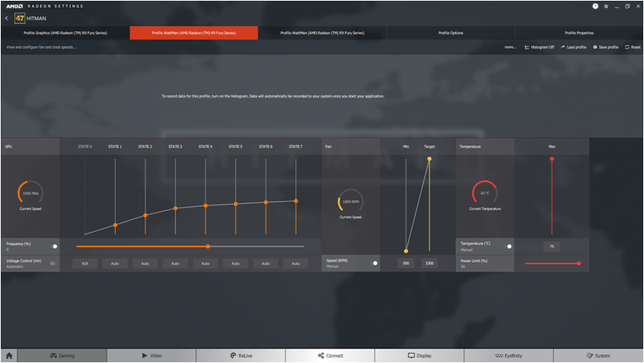Turn the histogram on via Histogram Off
644x363 pixels.
[539, 47]
